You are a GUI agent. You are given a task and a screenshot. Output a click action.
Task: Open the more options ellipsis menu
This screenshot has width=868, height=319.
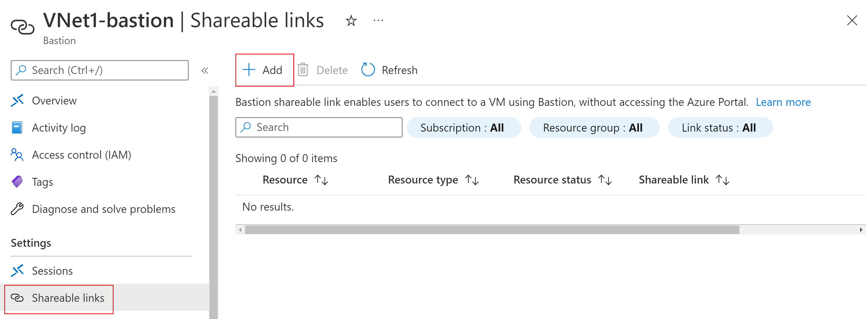[378, 21]
